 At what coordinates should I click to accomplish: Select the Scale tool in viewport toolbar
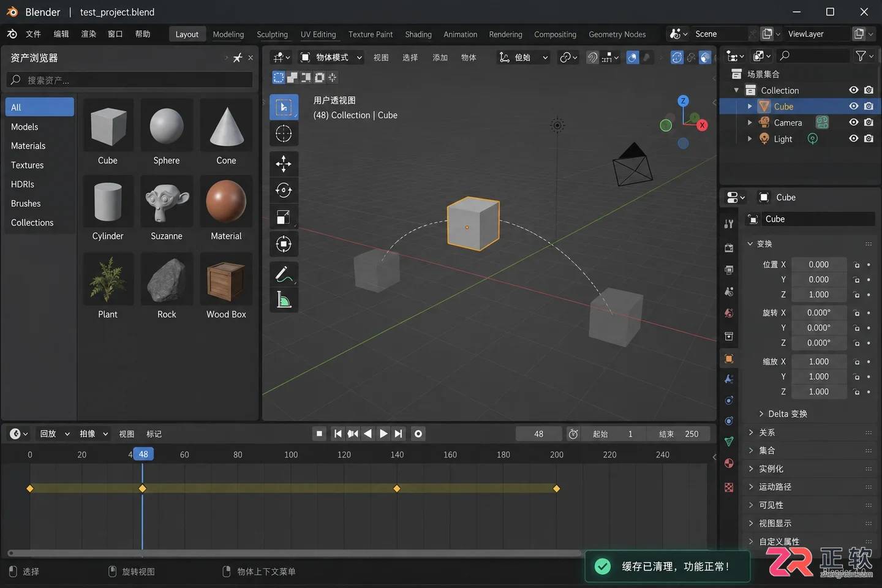tap(284, 217)
